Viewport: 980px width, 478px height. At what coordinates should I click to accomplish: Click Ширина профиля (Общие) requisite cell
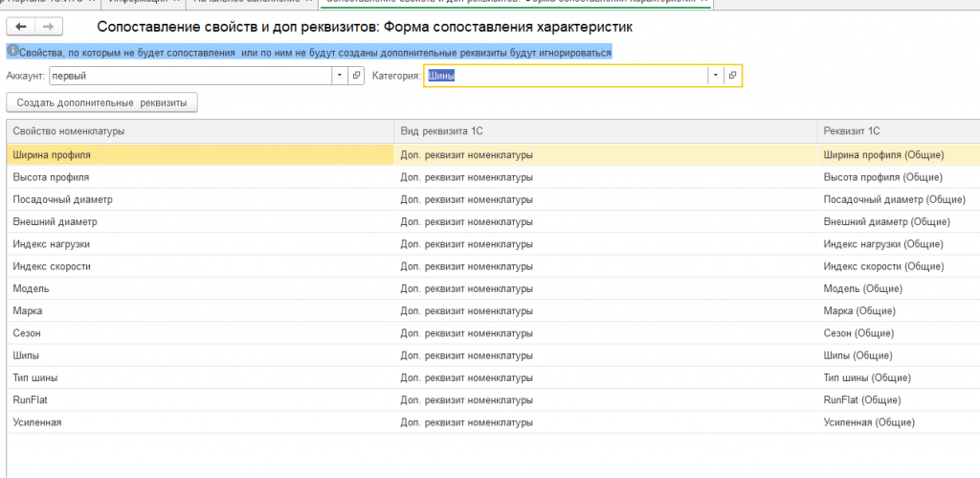[x=899, y=154]
